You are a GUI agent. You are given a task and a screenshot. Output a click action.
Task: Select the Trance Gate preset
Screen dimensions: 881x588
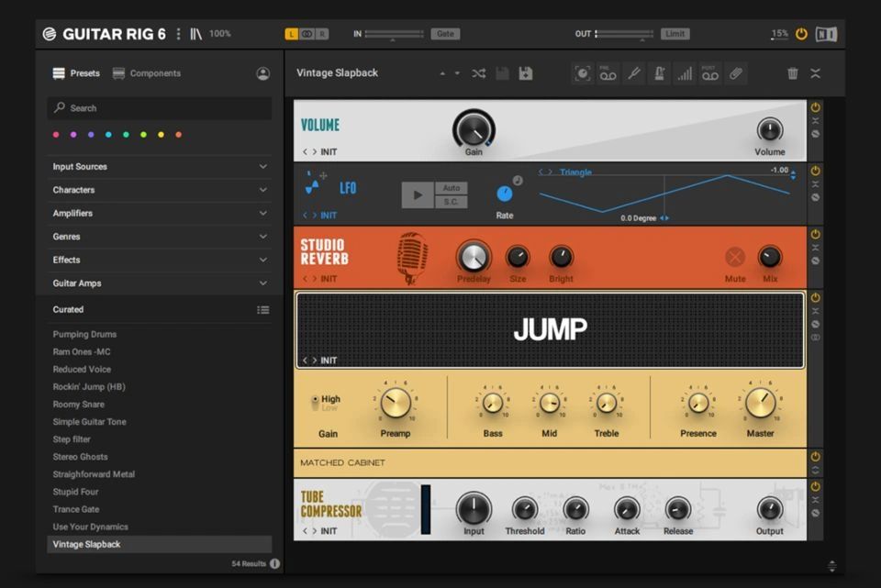[78, 509]
